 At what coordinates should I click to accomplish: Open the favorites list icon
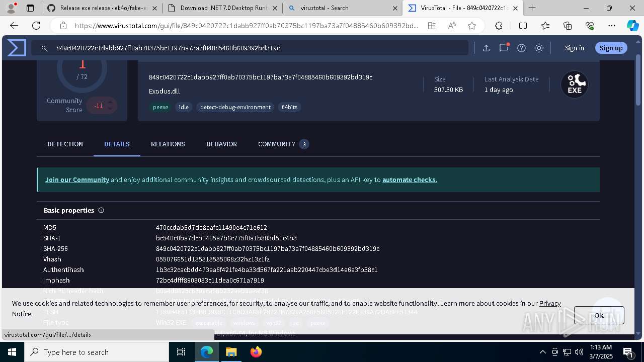point(545,26)
